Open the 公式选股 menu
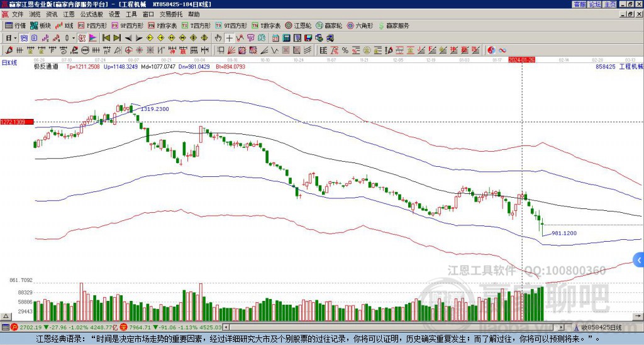644x345 pixels. (92, 14)
